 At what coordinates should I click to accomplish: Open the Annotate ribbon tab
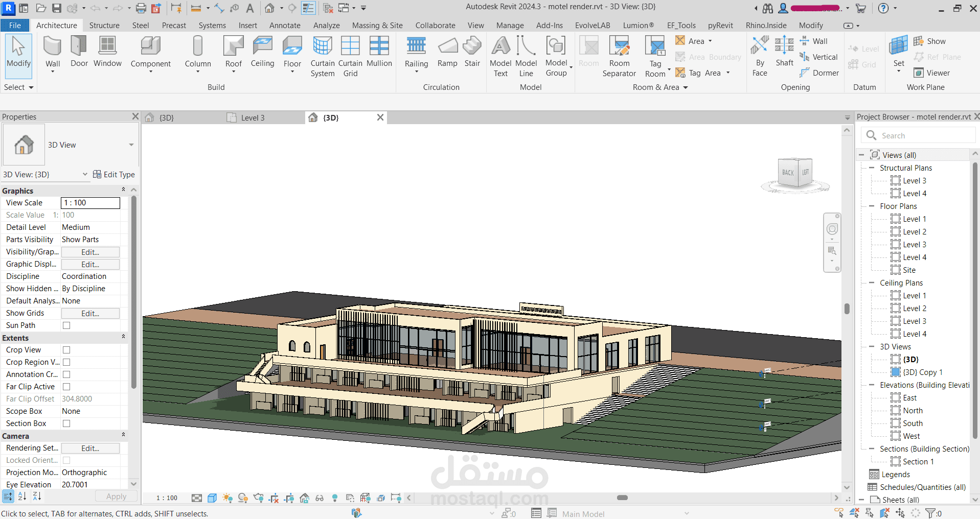pyautogui.click(x=285, y=25)
